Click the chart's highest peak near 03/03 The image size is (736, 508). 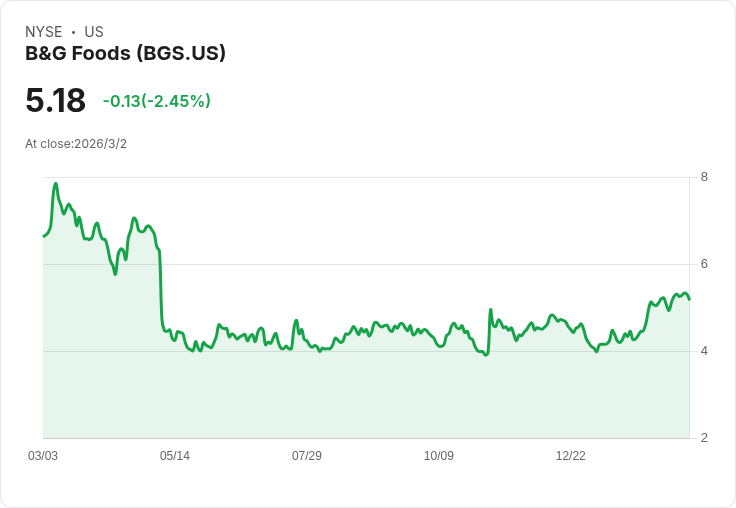point(56,184)
